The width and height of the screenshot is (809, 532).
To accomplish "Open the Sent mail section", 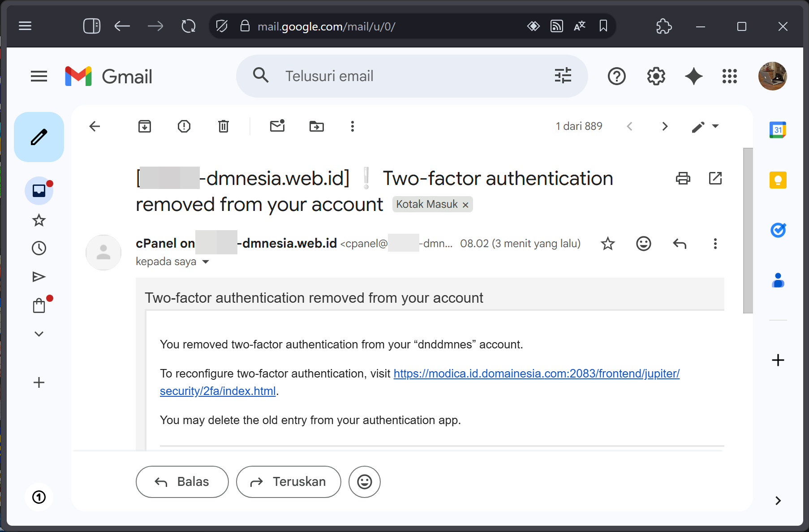I will coord(39,277).
